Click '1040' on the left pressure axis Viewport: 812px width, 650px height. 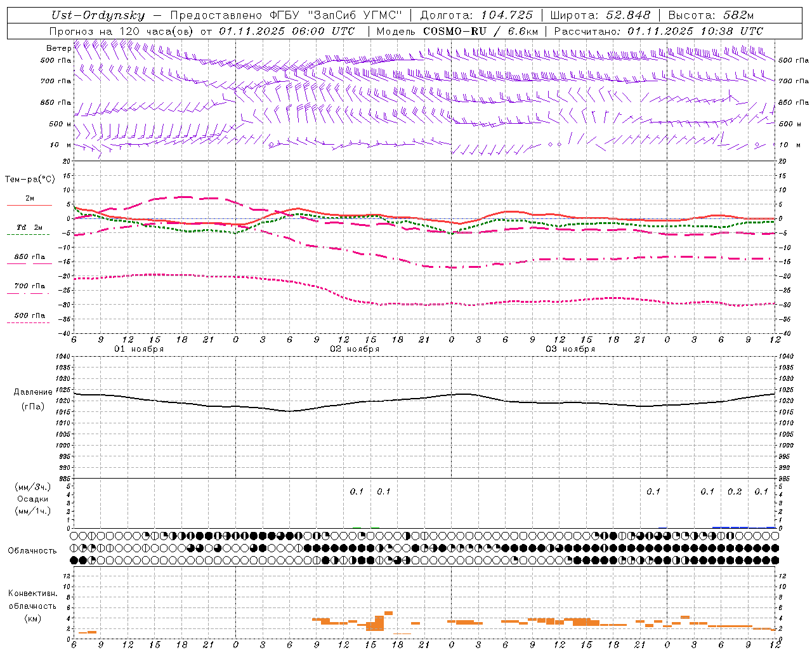pyautogui.click(x=63, y=357)
